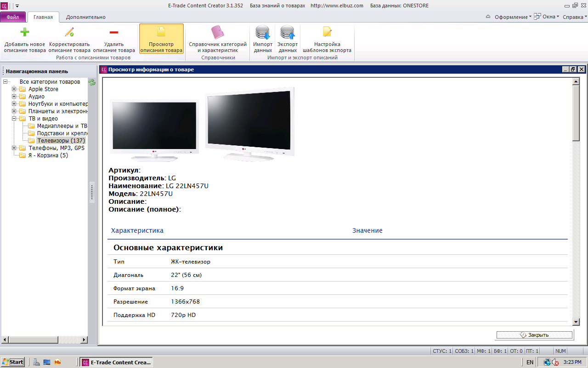Expand the Планшеты и электроника node
588x368 pixels.
coord(14,111)
